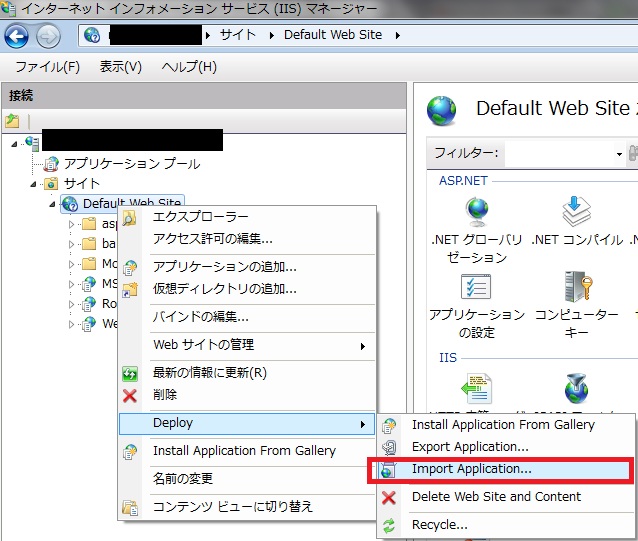
Task: Select Export Application... in Deploy submenu
Action: click(506, 447)
